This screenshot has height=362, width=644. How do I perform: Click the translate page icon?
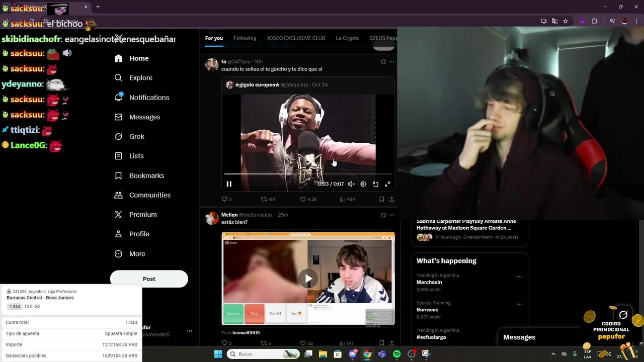[x=554, y=21]
